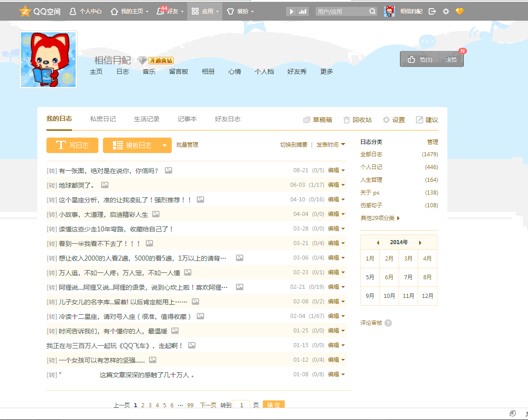Click the 开通黄钻 badge
The height and width of the screenshot is (420, 528).
pos(161,61)
